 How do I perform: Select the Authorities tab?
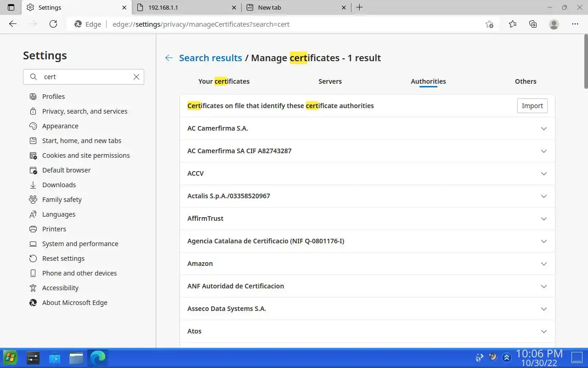coord(428,81)
